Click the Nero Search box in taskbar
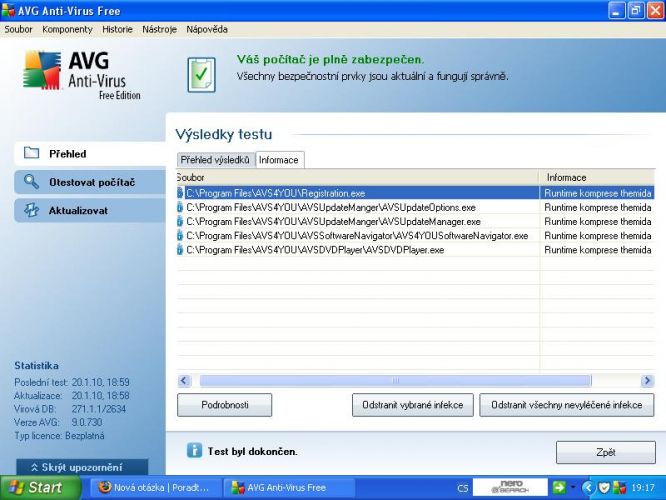This screenshot has height=500, width=666. 510,487
